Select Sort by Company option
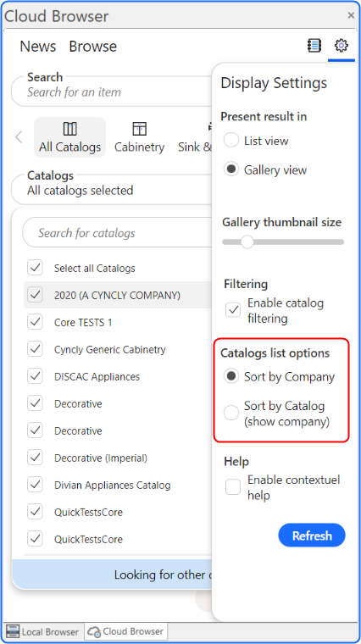Image resolution: width=361 pixels, height=644 pixels. (x=231, y=376)
